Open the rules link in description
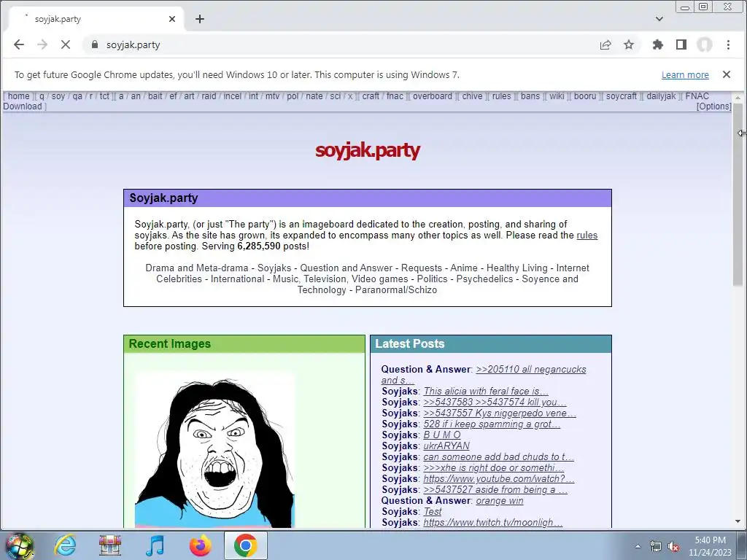This screenshot has height=560, width=747. click(x=587, y=236)
